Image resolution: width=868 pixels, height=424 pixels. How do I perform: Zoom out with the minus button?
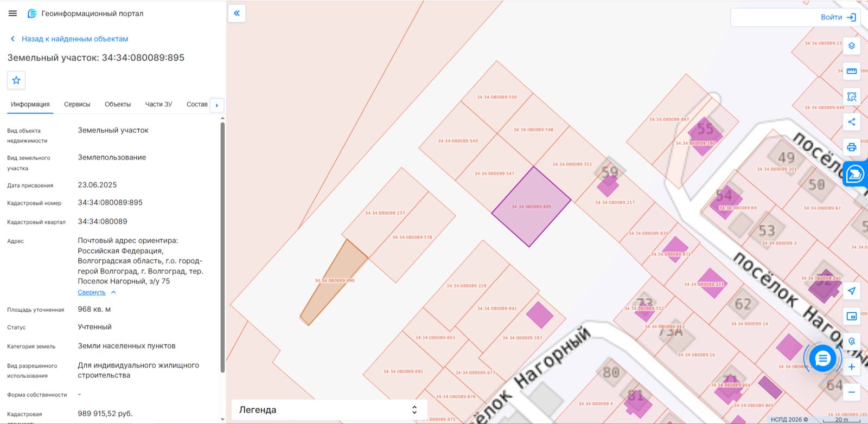tap(852, 392)
